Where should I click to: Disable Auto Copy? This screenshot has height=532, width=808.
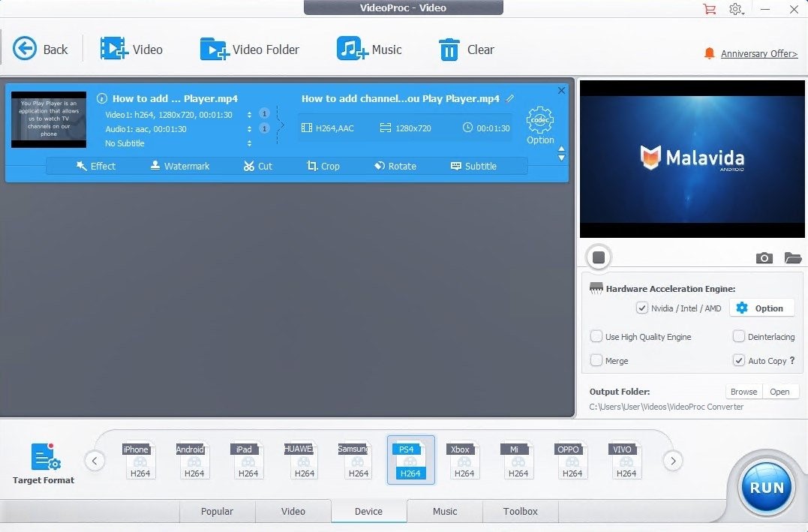coord(737,360)
